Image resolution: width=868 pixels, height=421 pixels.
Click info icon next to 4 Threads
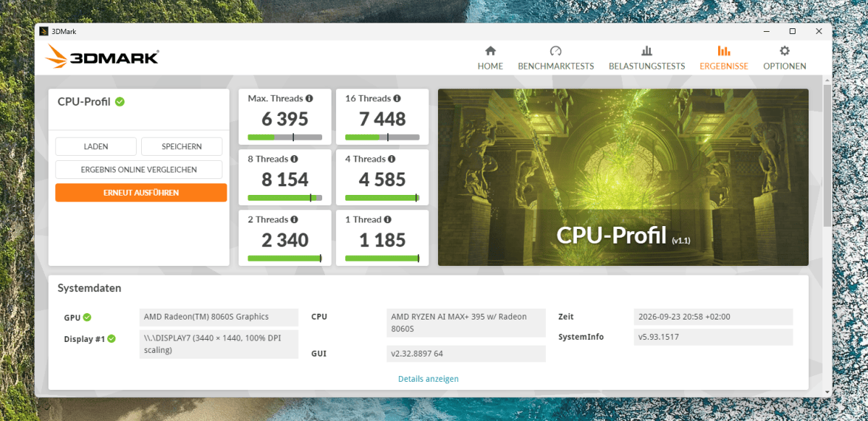[x=392, y=159]
